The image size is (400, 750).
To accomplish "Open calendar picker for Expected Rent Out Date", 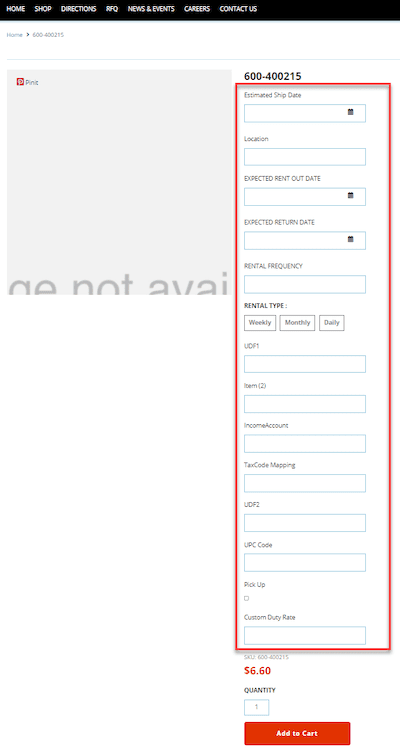I will click(351, 196).
